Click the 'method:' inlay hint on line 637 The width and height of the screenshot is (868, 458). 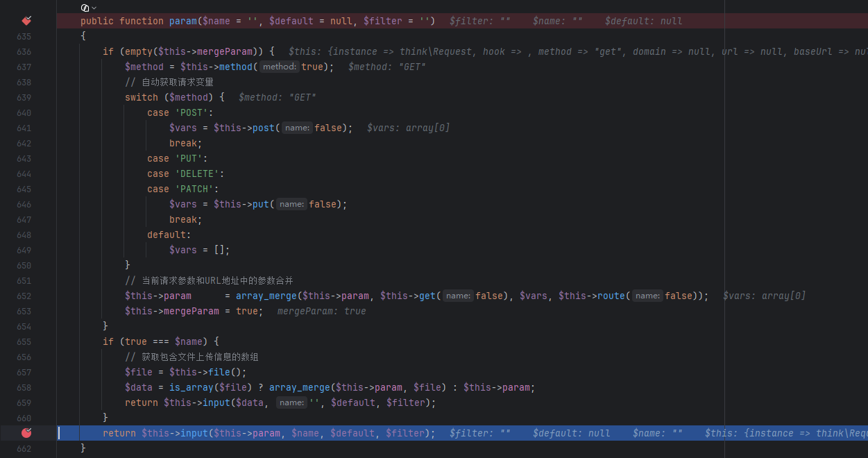(x=280, y=67)
